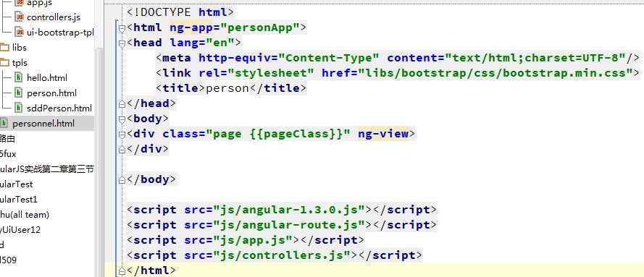
Task: Click the project panel vertical scrollbar
Action: (99, 161)
